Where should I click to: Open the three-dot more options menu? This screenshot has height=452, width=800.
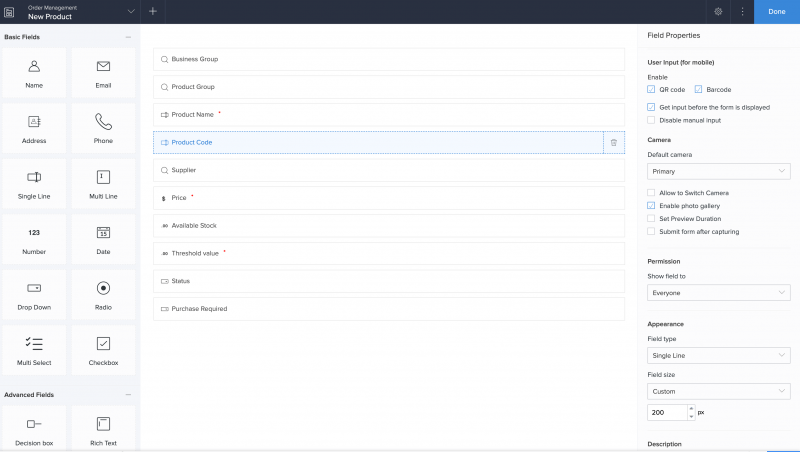tap(742, 12)
